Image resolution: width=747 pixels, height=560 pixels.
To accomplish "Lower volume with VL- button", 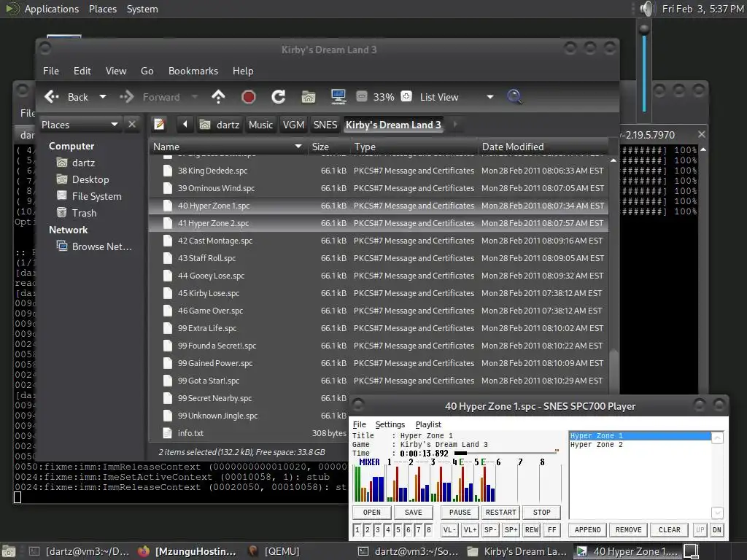I will [449, 529].
